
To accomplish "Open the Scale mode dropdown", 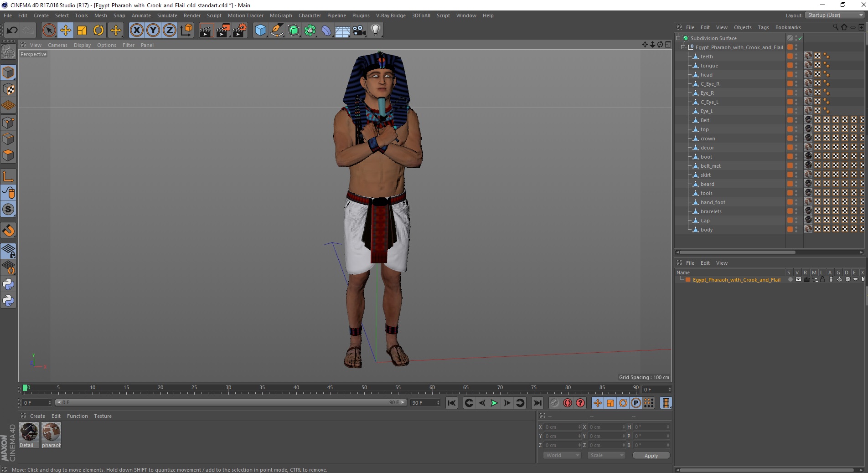I will [x=606, y=455].
